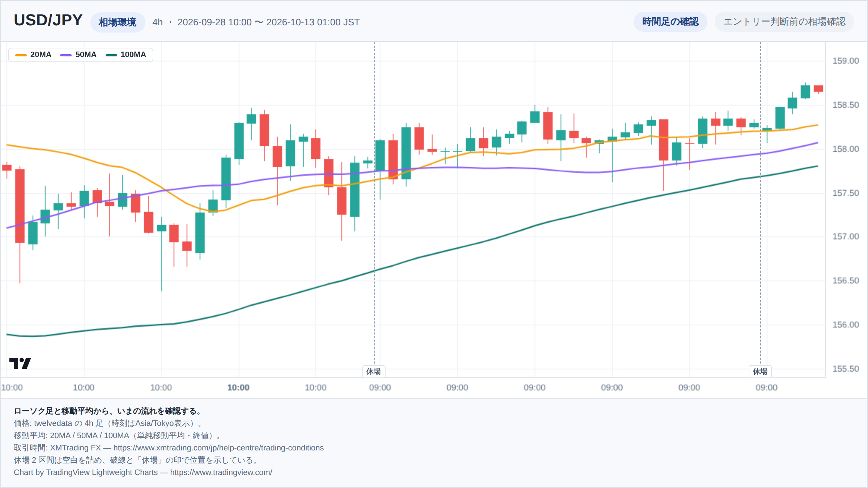Click the 158.50 price axis label

[845, 105]
